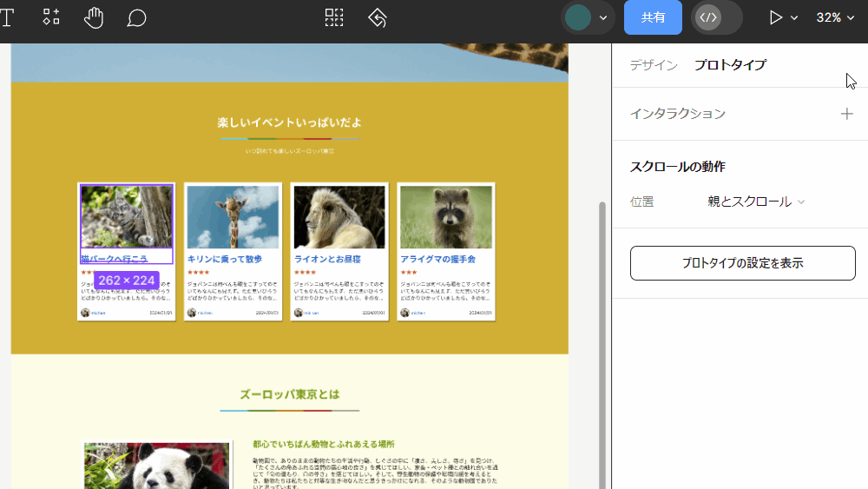Click the アライグマの握手会 card title

tap(437, 259)
